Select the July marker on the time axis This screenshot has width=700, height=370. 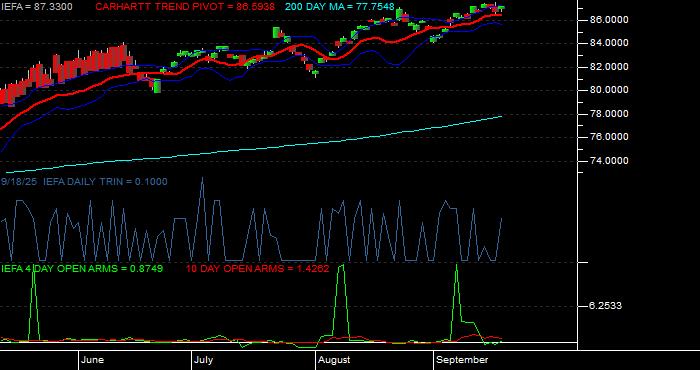coord(204,360)
